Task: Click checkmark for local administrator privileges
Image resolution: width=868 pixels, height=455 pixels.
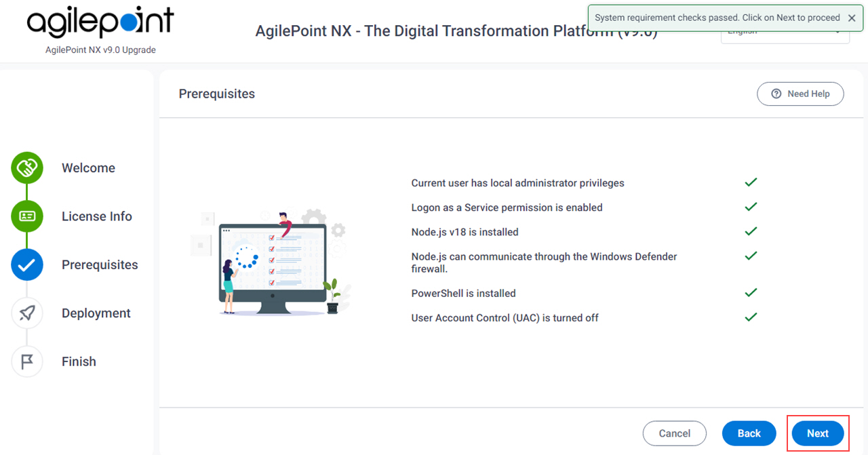Action: pyautogui.click(x=751, y=182)
